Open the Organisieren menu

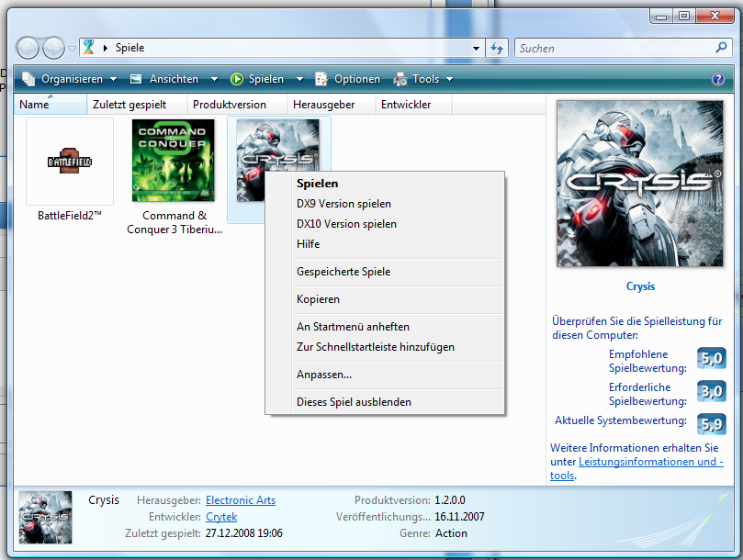72,79
